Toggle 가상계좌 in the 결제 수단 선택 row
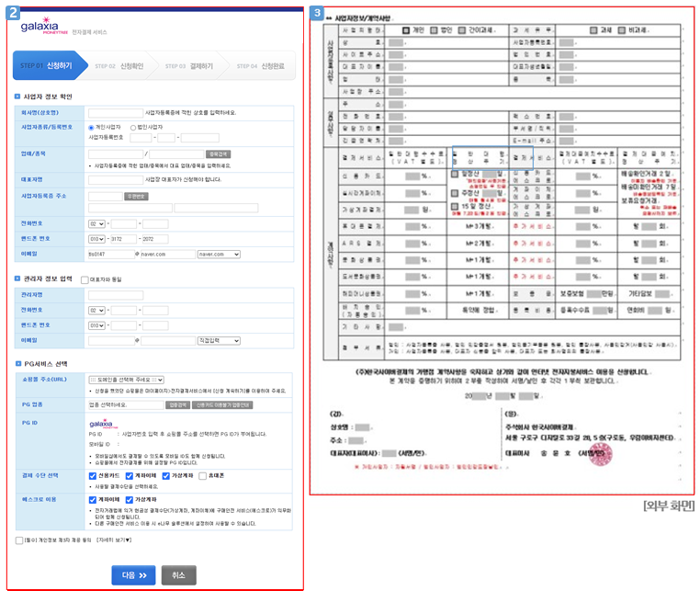The width and height of the screenshot is (700, 591). click(x=165, y=476)
